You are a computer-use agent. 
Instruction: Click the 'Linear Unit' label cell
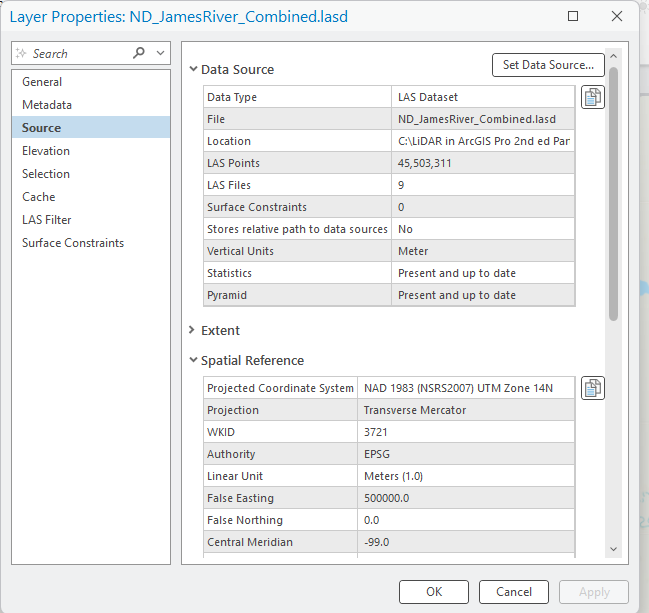pyautogui.click(x=281, y=476)
